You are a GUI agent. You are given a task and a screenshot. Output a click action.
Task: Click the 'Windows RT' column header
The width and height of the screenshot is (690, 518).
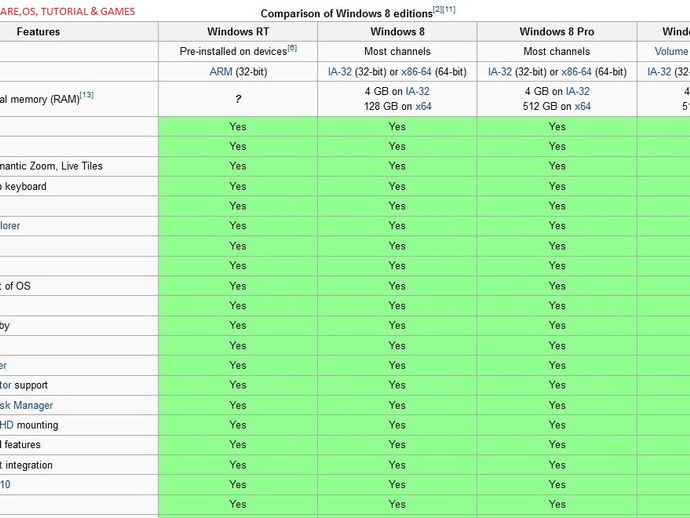(x=238, y=32)
